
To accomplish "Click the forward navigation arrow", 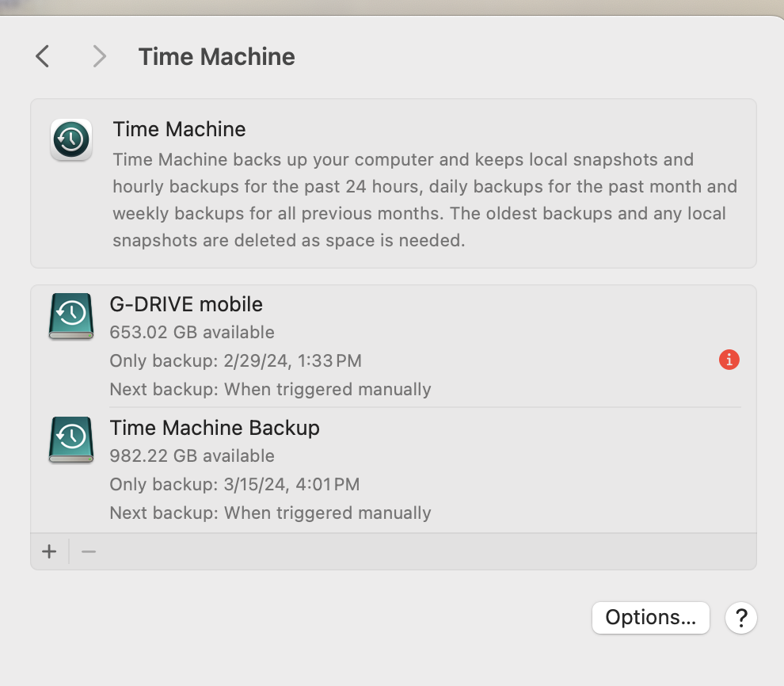I will point(98,56).
